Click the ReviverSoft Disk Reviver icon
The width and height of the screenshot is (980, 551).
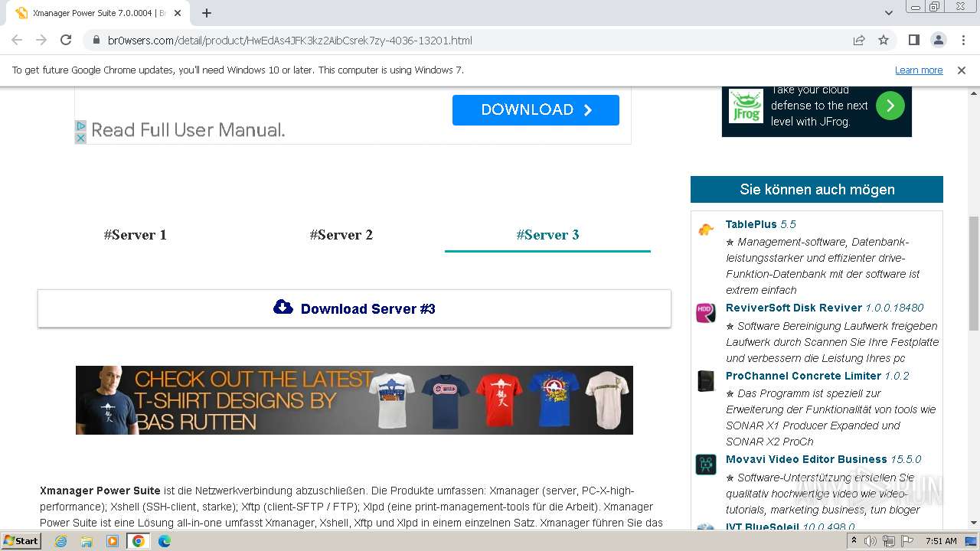tap(706, 313)
